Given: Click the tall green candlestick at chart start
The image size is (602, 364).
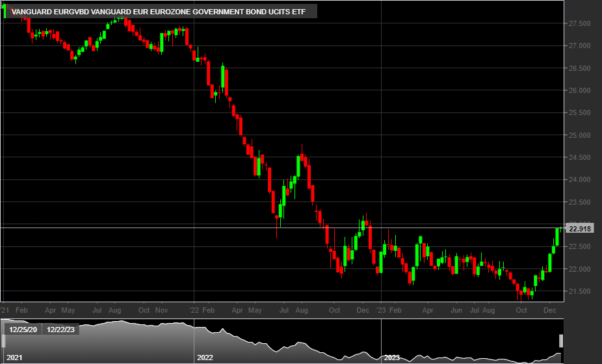Looking at the screenshot, I should [5, 11].
